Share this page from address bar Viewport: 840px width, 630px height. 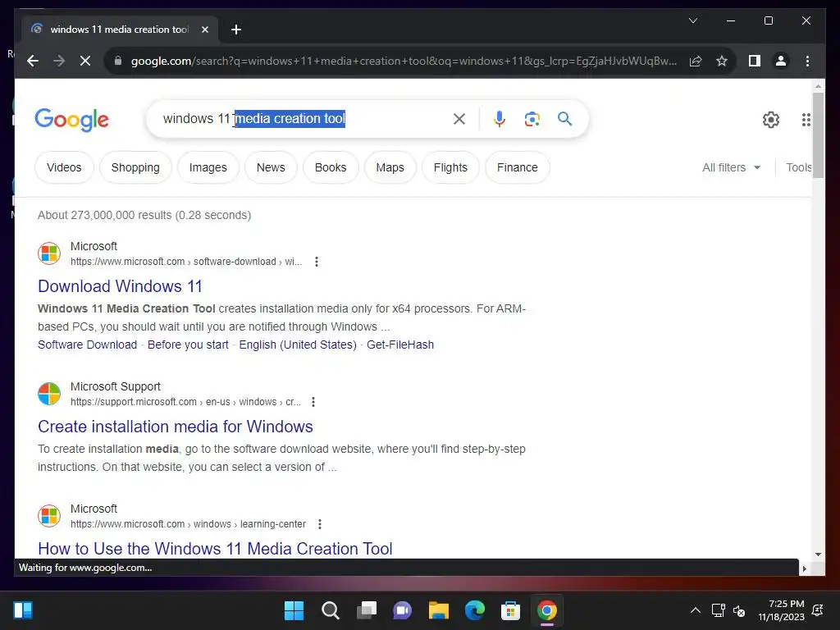[696, 61]
